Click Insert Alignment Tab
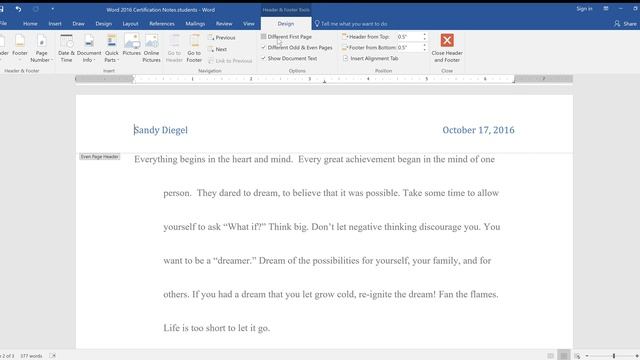Viewport: 640px width, 360px height. (x=370, y=58)
